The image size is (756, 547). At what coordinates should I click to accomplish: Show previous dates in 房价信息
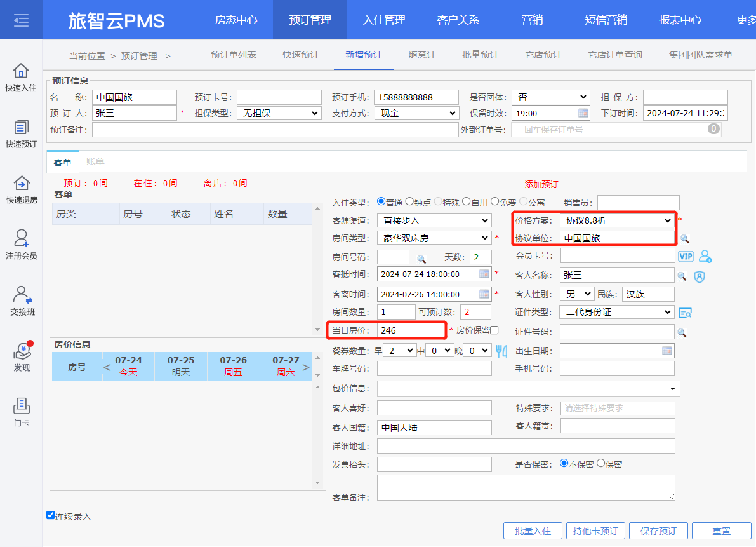pyautogui.click(x=107, y=367)
